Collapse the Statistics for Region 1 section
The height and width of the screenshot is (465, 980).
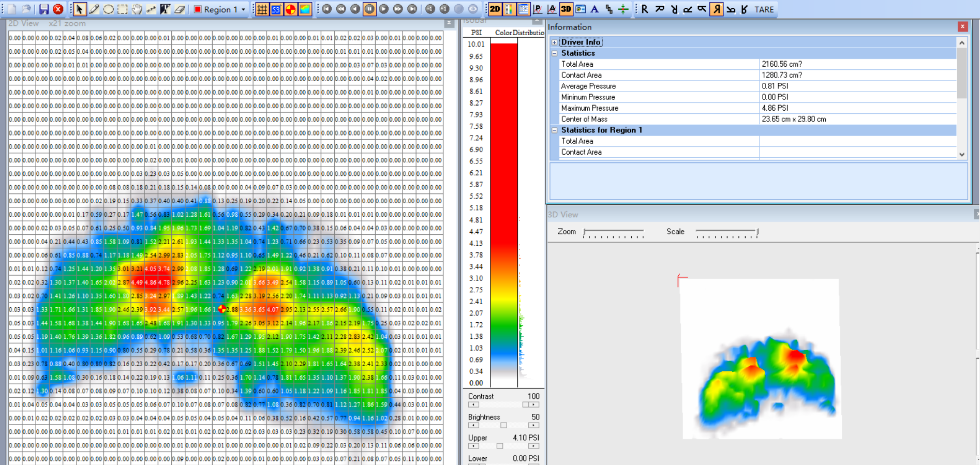point(555,130)
